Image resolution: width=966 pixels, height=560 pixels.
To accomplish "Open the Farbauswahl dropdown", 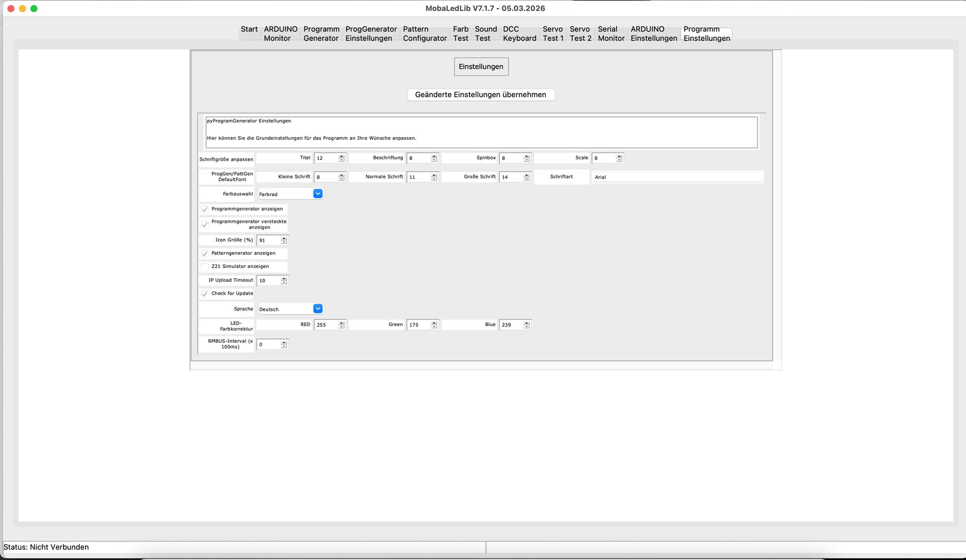I will pyautogui.click(x=318, y=194).
